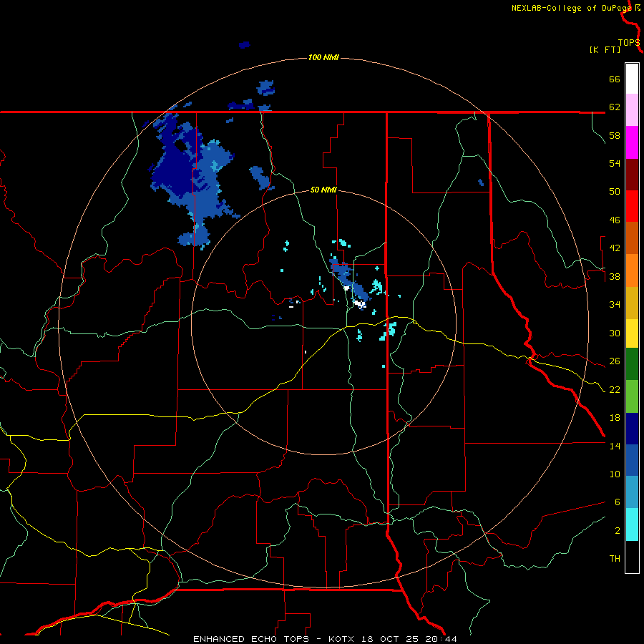The height and width of the screenshot is (644, 644).
Task: Click the white echo top pixels near radar center
Action: (360, 304)
